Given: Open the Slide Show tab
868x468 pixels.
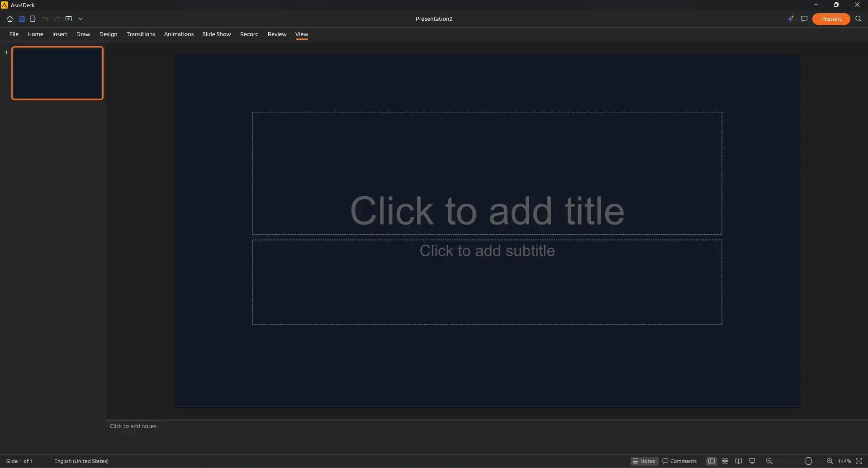Looking at the screenshot, I should [x=217, y=34].
